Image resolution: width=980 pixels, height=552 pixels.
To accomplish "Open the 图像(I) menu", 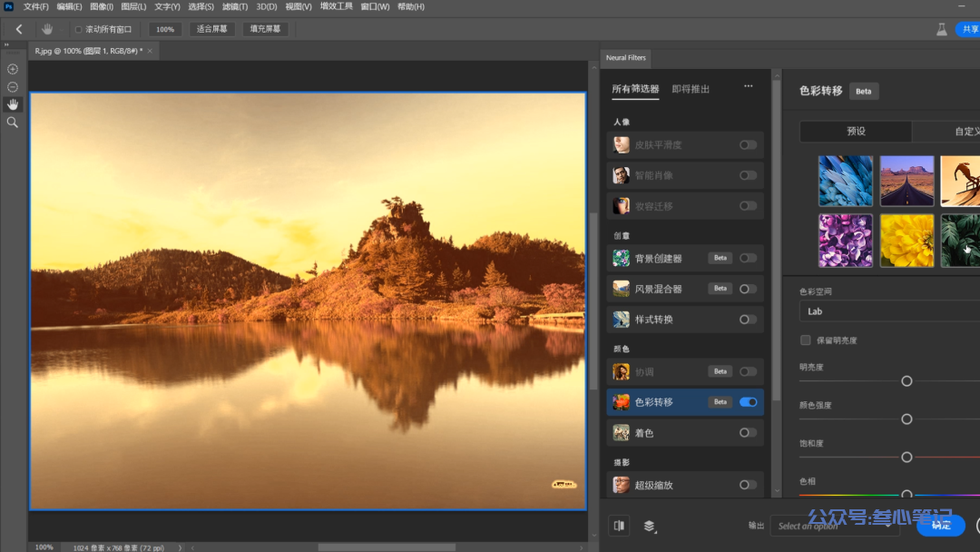I will click(102, 6).
